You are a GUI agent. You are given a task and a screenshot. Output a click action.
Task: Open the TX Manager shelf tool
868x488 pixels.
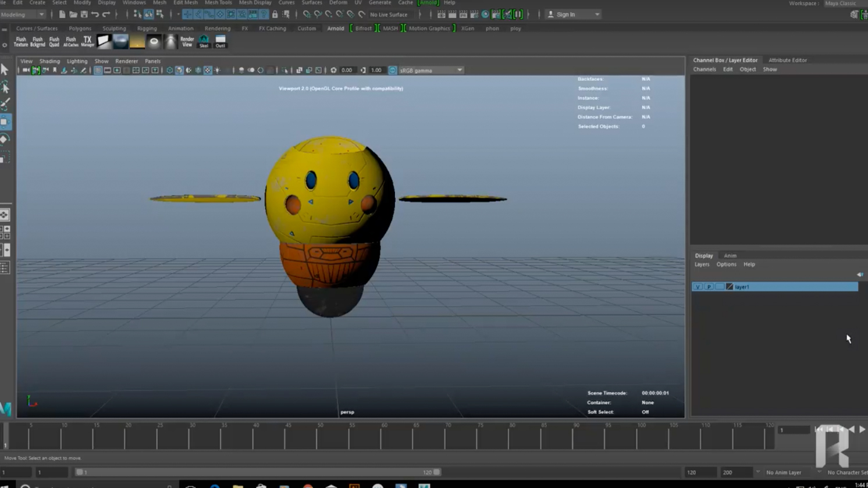point(87,41)
